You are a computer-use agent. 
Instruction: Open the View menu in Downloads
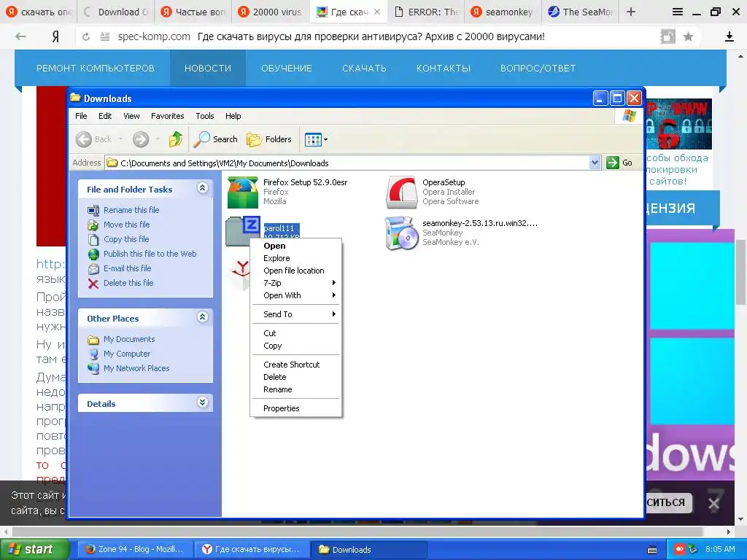[x=131, y=116]
